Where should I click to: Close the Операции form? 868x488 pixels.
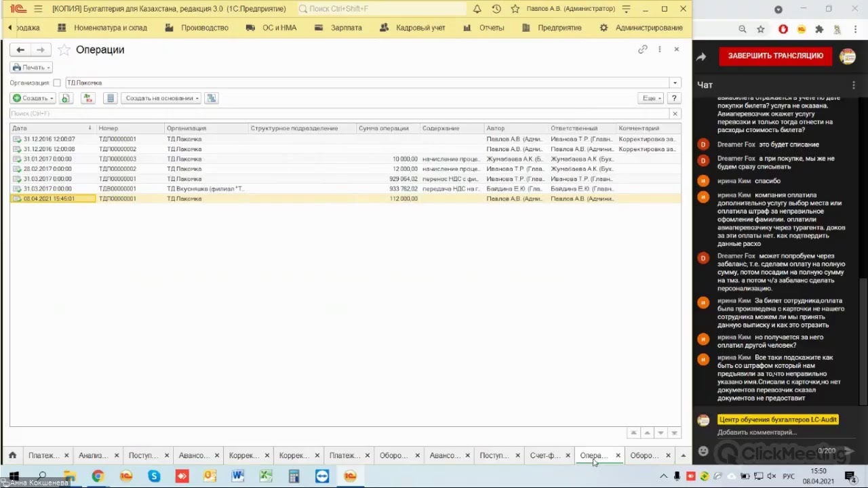676,49
